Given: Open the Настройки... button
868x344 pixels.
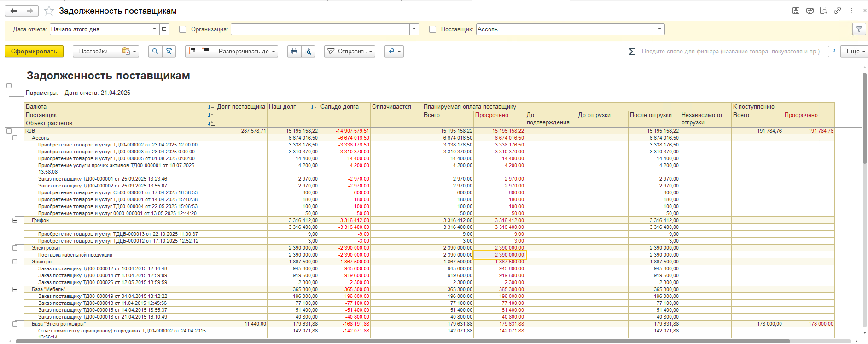Looking at the screenshot, I should click(96, 51).
